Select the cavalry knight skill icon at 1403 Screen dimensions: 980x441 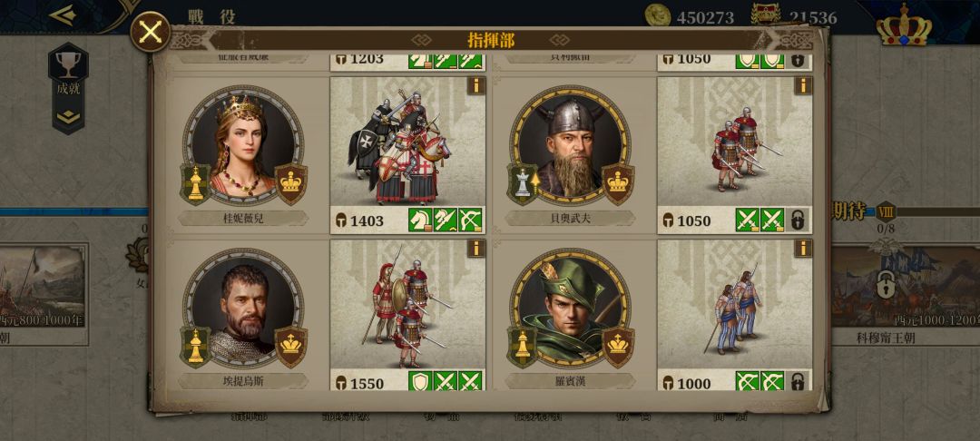click(420, 220)
